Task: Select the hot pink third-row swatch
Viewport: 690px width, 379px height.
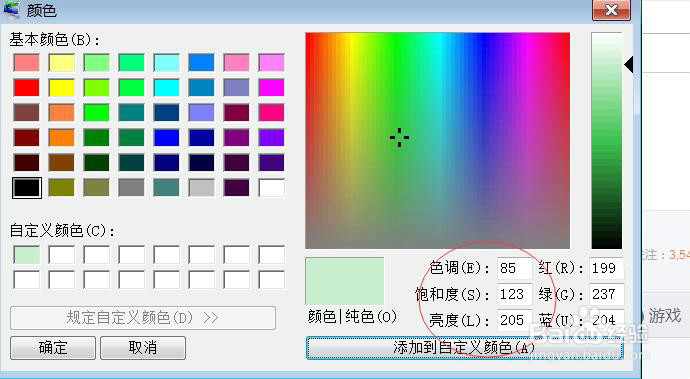Action: click(272, 113)
